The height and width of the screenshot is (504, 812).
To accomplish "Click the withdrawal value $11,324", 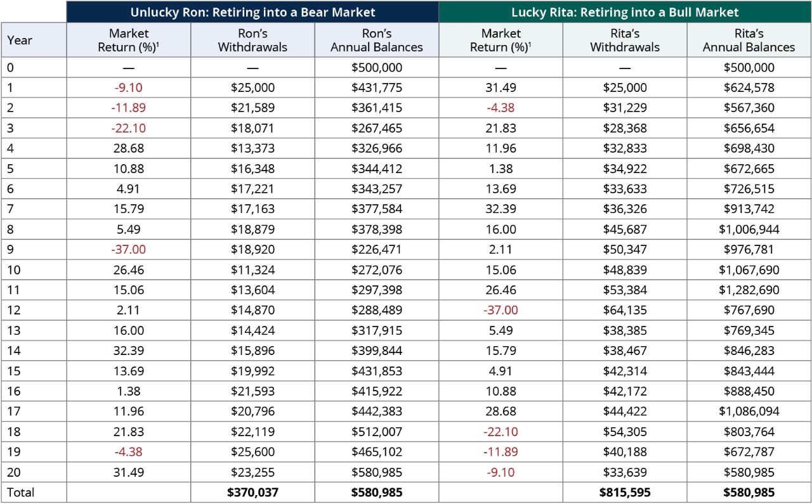I will pos(252,269).
